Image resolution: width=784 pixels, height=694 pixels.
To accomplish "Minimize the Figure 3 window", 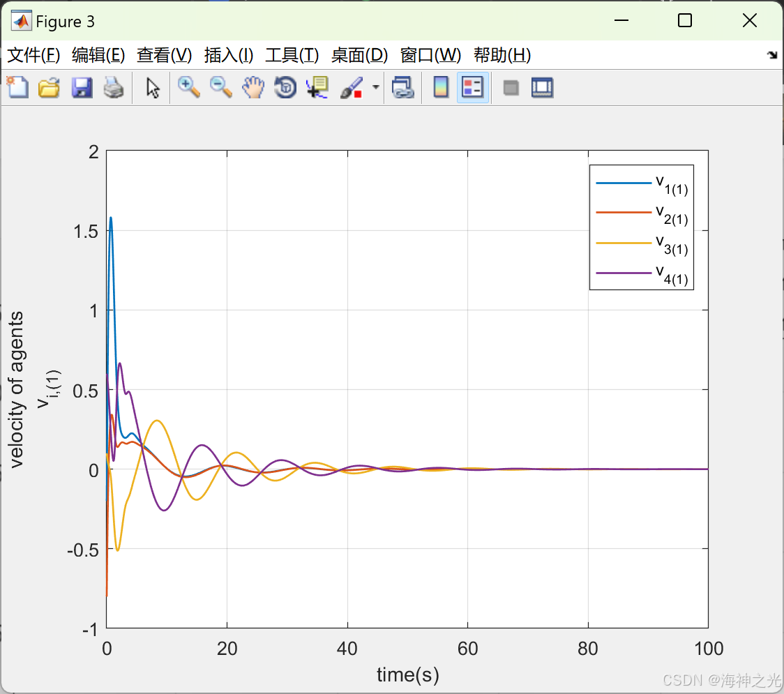I will 621,20.
